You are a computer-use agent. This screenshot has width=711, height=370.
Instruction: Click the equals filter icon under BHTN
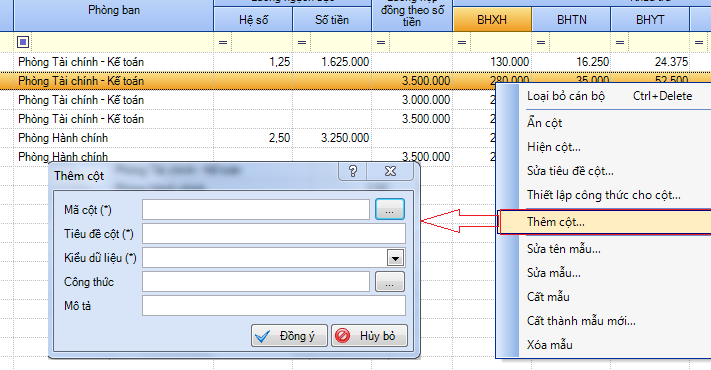coord(541,42)
